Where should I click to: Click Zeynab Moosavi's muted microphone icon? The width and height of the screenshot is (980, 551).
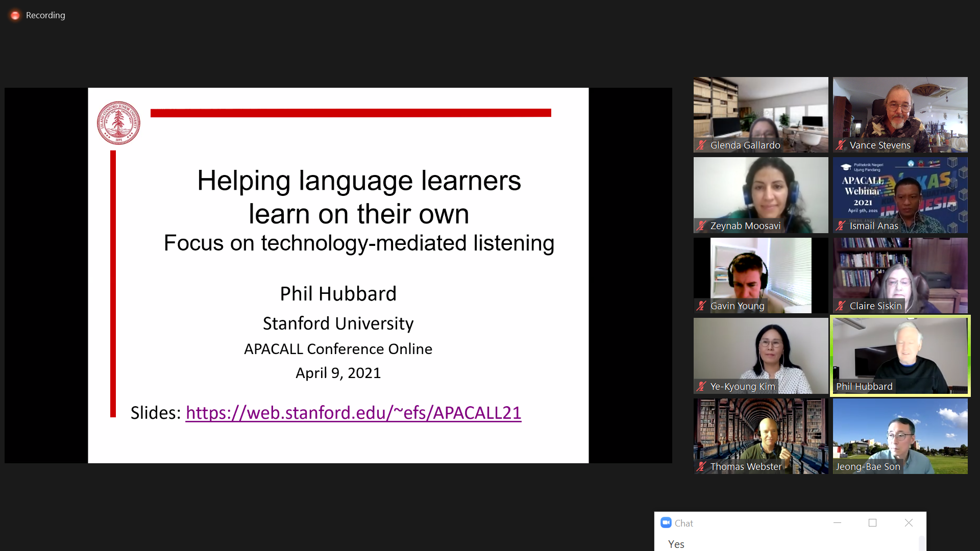702,226
